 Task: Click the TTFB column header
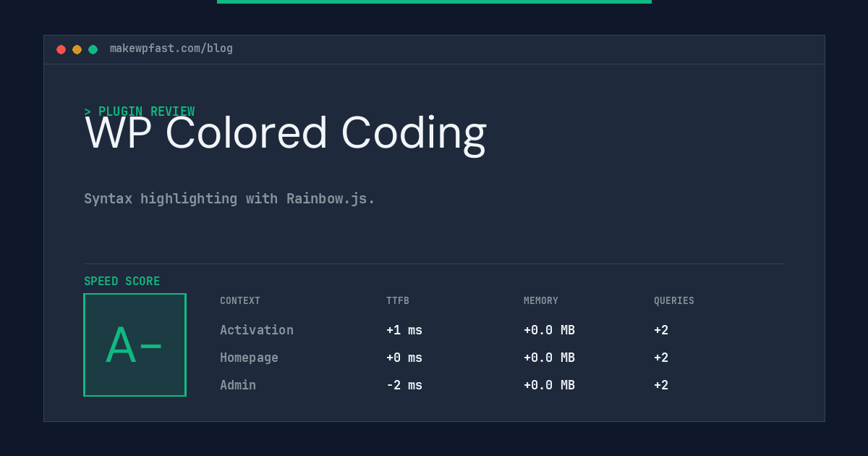click(398, 301)
